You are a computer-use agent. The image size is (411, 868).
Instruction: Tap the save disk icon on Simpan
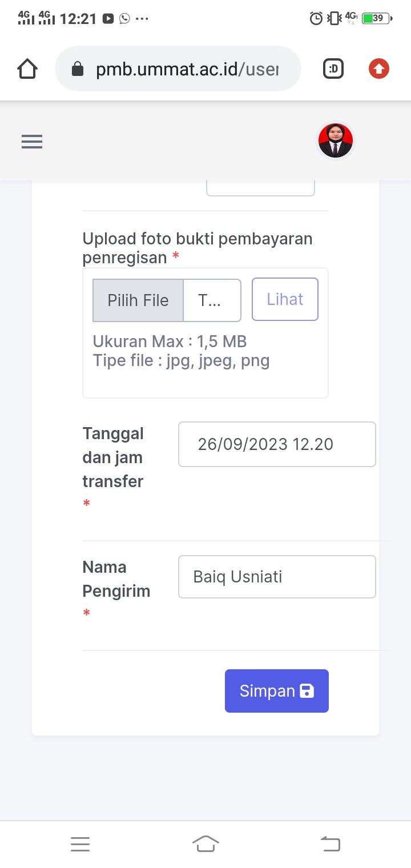[x=307, y=691]
